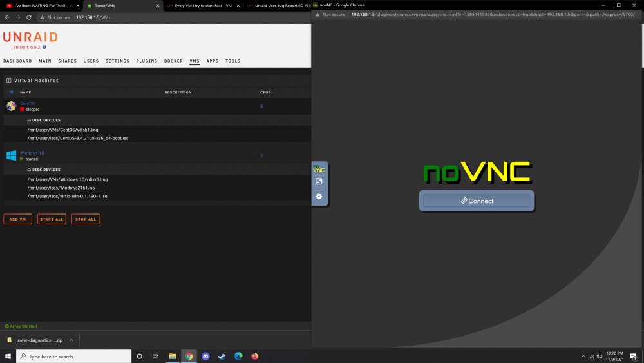Viewport: 644px width, 363px height.
Task: Click the Windows21h1.iso path
Action: 61,188
